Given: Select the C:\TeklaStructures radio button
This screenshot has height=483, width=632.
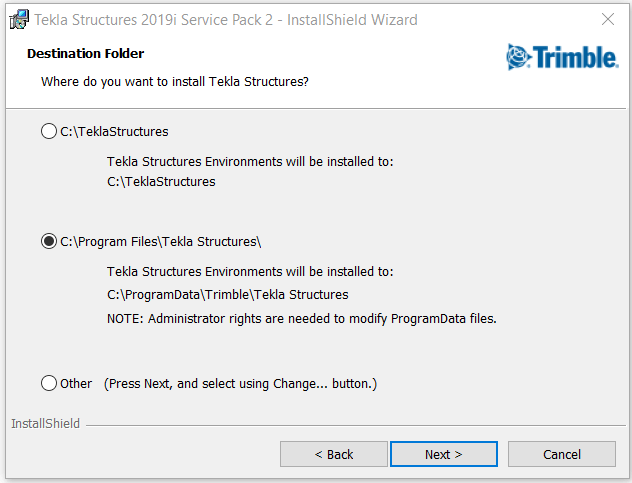Looking at the screenshot, I should point(49,131).
